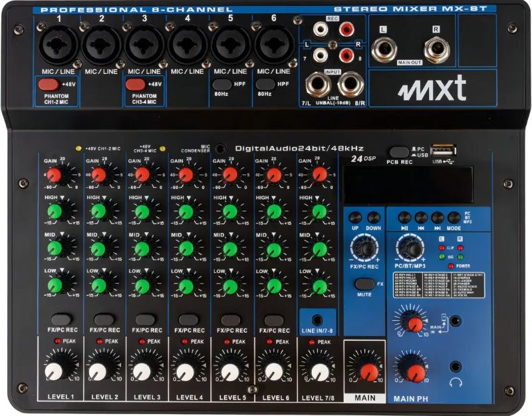
Task: Toggle the +48V phantom CH1-2 MIC switch
Action: (49, 84)
